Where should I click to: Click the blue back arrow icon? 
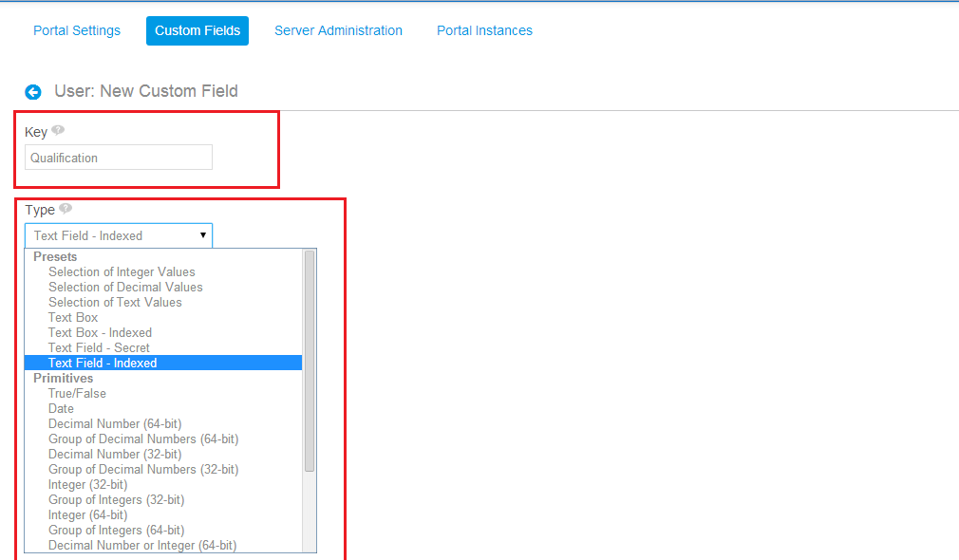[x=33, y=92]
